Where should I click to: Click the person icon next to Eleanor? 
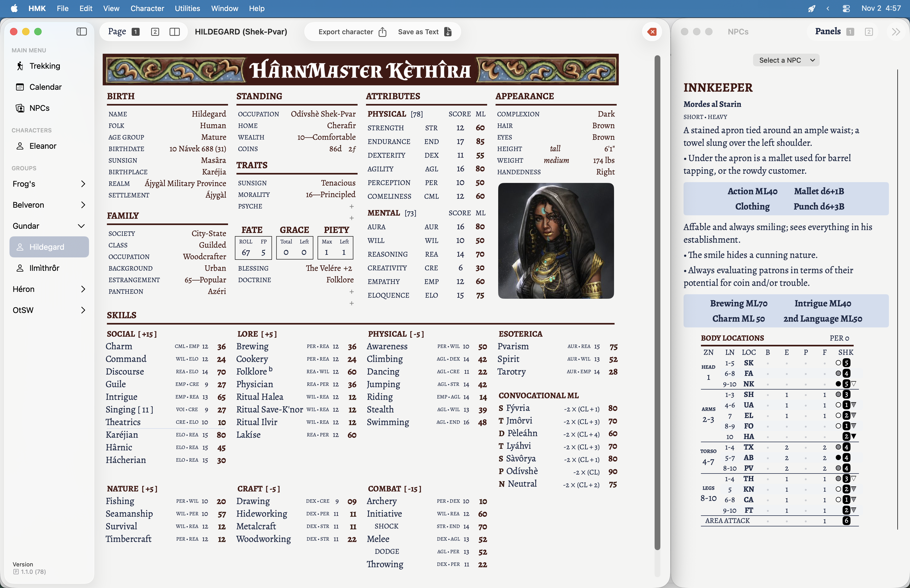(21, 146)
